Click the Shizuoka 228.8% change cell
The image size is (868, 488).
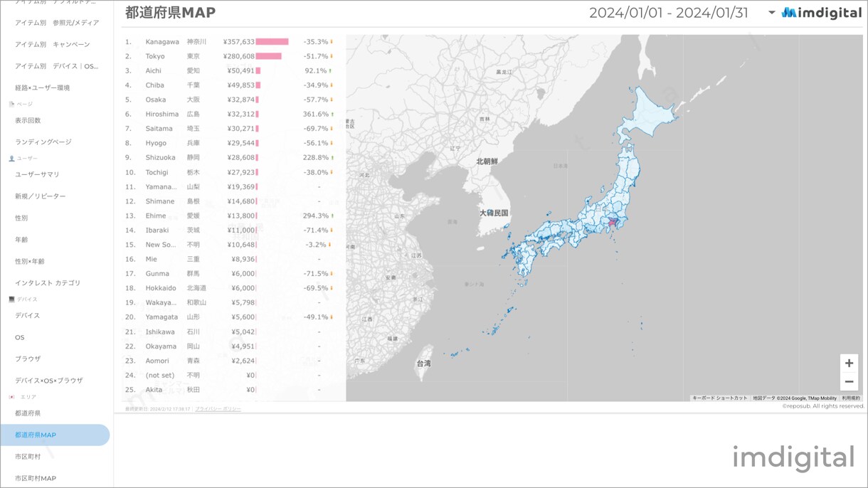point(315,158)
